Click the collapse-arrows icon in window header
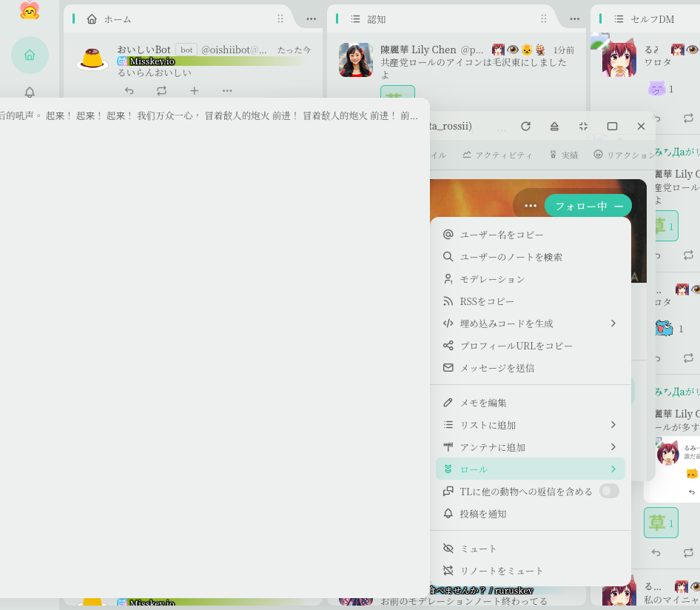Viewport: 700px width, 610px height. pyautogui.click(x=583, y=127)
